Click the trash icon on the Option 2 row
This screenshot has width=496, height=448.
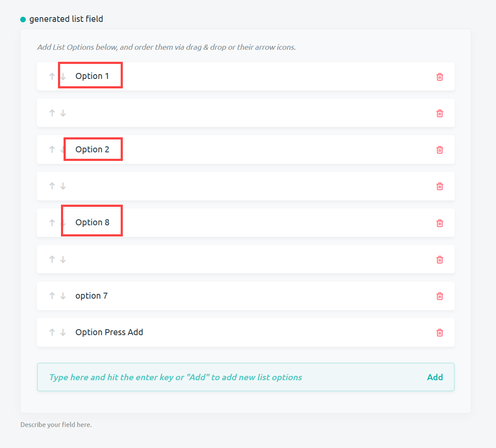439,149
